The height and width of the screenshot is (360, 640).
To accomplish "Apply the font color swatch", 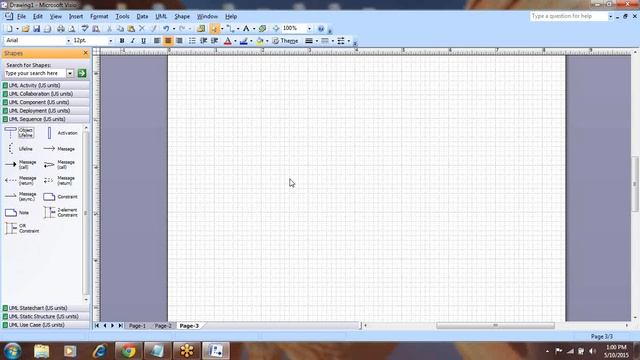I will point(228,41).
